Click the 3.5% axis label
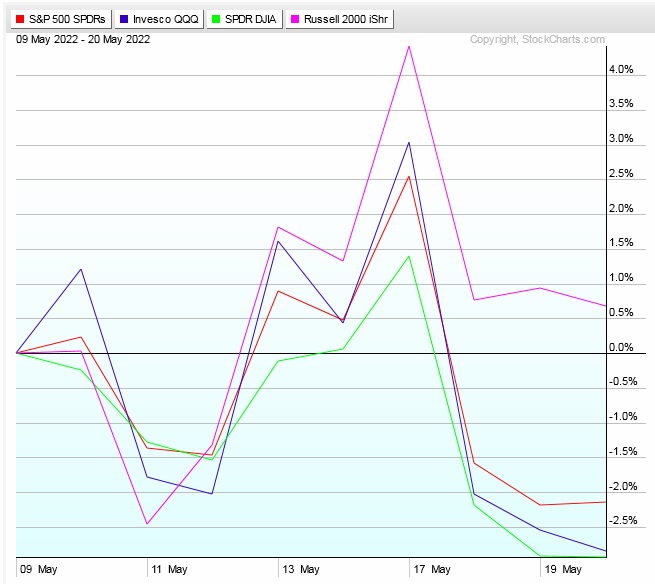655x584 pixels. point(621,104)
